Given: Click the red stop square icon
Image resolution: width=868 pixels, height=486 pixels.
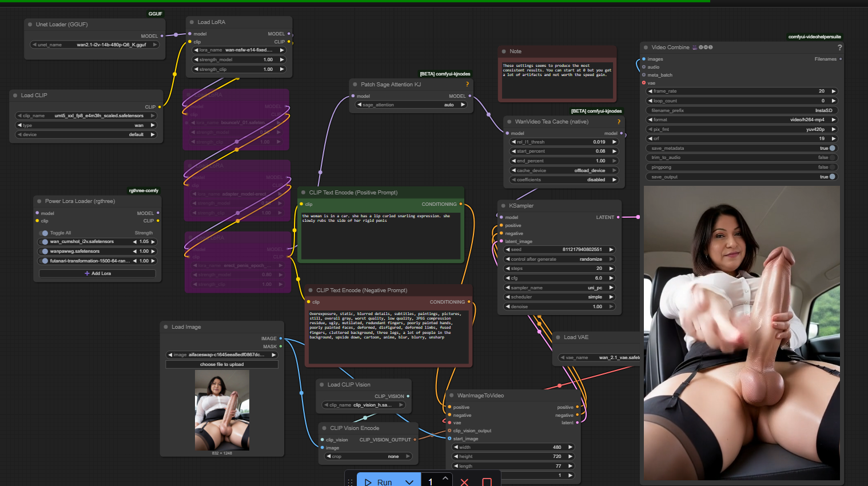Looking at the screenshot, I should (487, 482).
